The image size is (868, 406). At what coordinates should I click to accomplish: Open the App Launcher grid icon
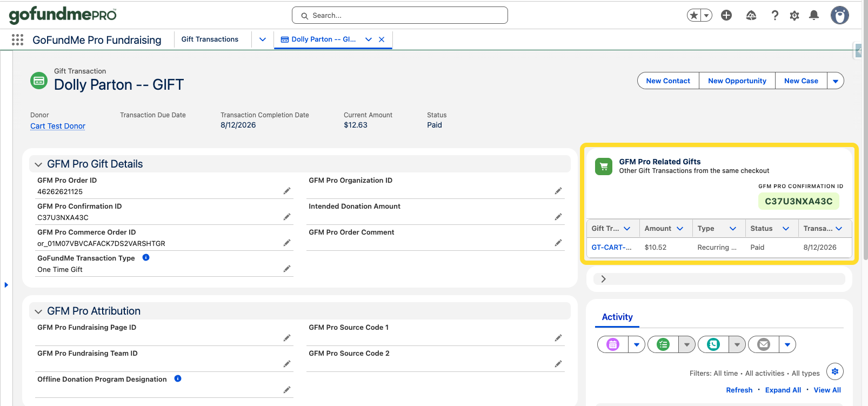pyautogui.click(x=17, y=39)
